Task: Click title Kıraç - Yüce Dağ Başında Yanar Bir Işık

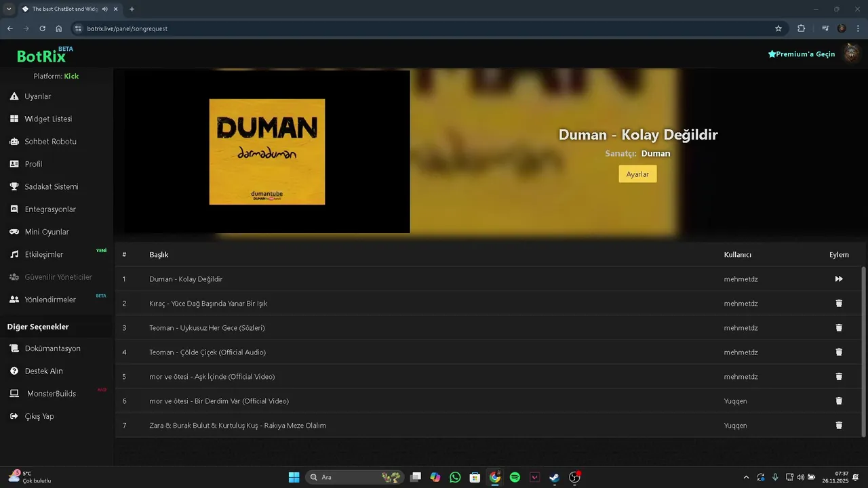Action: 208,304
